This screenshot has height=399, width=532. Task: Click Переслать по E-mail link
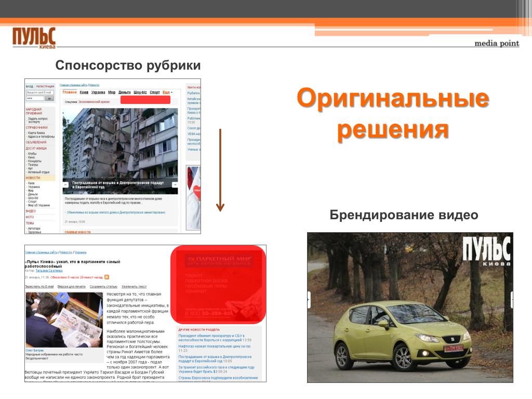tap(39, 287)
